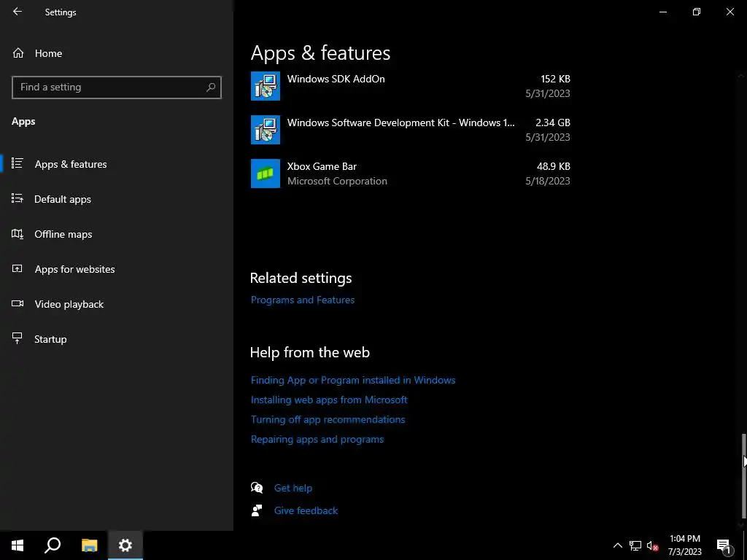Click the network status tray icon
The width and height of the screenshot is (747, 560).
pos(635,545)
